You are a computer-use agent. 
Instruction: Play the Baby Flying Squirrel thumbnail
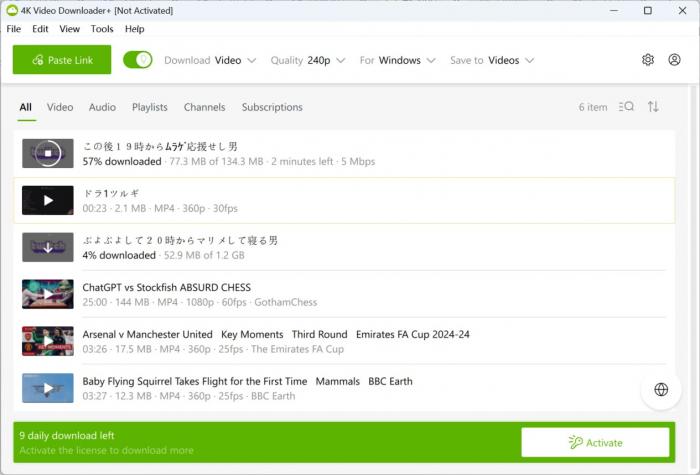point(48,388)
